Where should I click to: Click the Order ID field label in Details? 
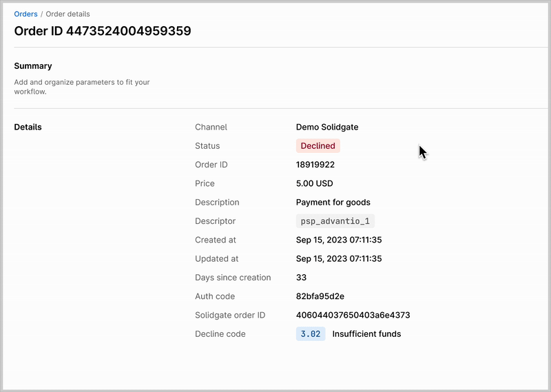(211, 165)
